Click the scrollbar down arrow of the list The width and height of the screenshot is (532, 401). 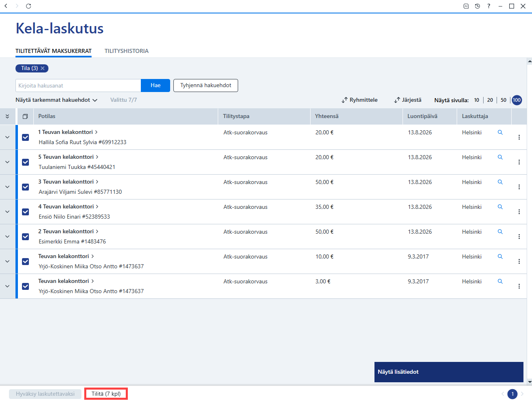click(530, 382)
